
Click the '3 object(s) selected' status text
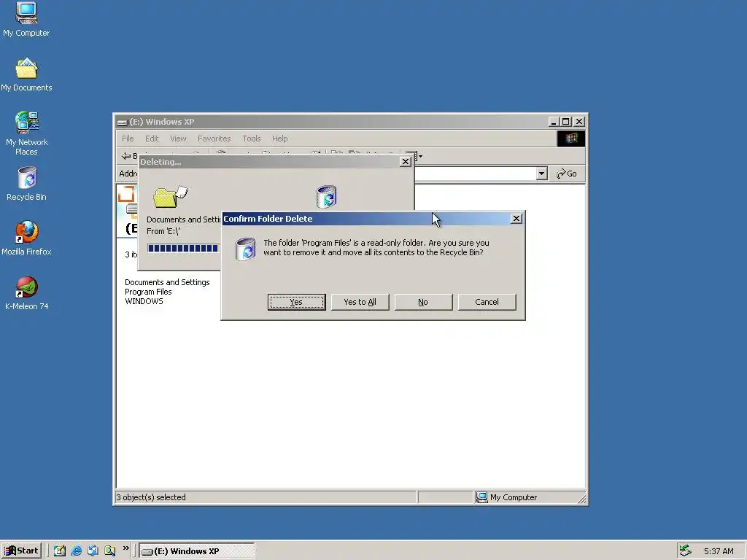click(151, 497)
